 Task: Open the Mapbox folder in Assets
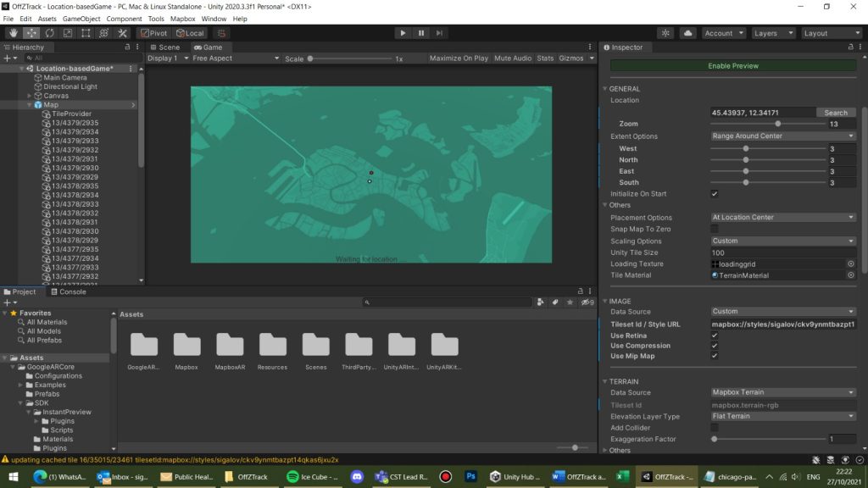point(186,345)
